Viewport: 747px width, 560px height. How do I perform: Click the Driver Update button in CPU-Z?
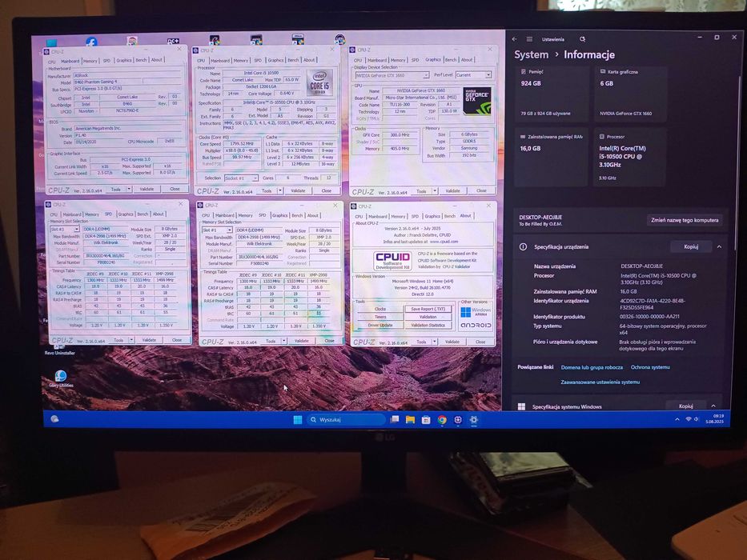click(380, 326)
